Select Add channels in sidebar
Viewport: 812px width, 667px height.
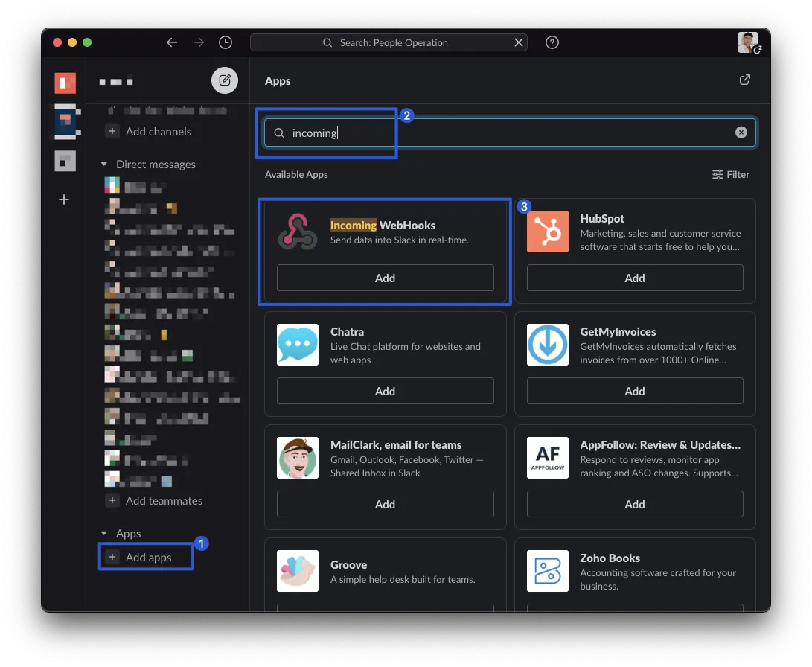[x=158, y=132]
